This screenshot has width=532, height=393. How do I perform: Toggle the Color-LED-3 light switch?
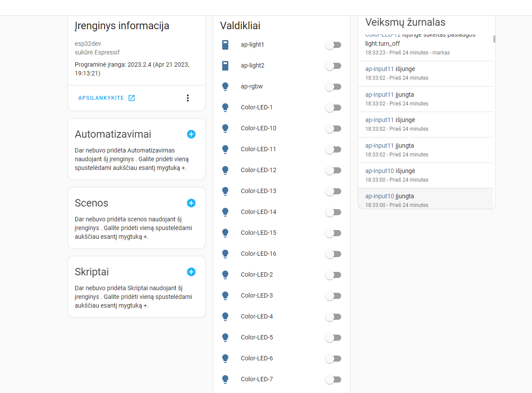[x=333, y=296]
